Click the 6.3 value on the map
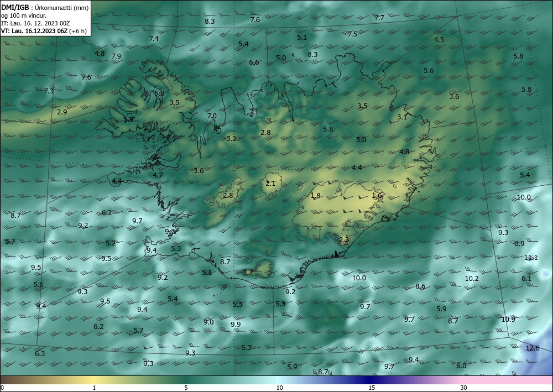 click(40, 354)
